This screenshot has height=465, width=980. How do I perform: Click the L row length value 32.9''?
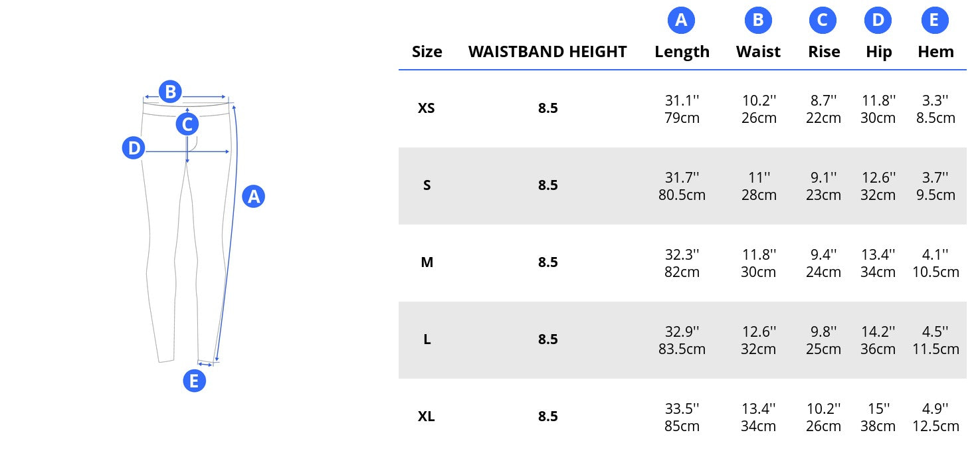click(682, 331)
